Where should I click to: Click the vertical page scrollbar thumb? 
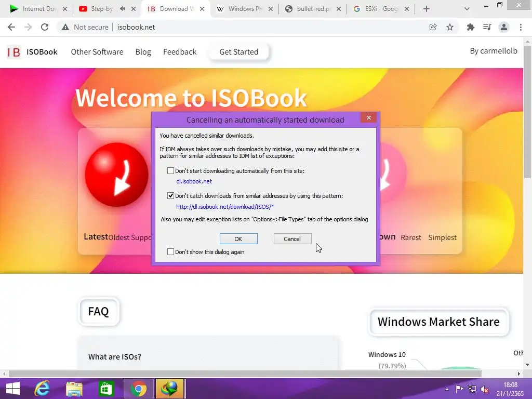click(x=527, y=112)
